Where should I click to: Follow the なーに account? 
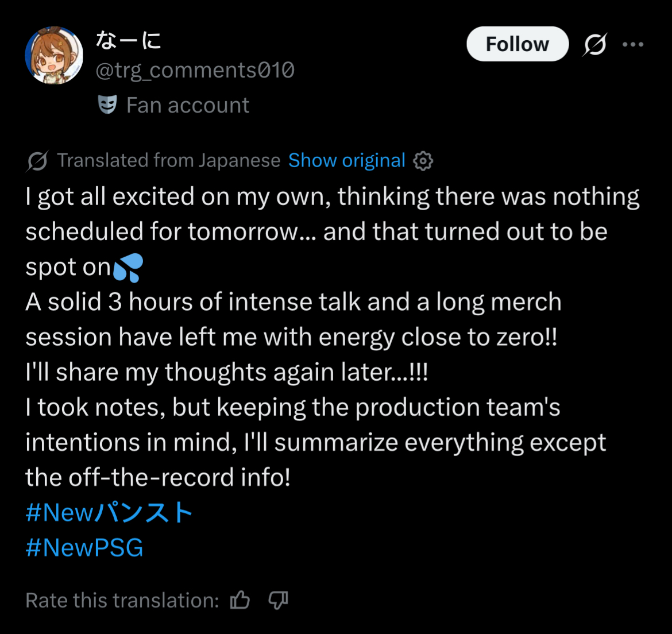[x=517, y=44]
